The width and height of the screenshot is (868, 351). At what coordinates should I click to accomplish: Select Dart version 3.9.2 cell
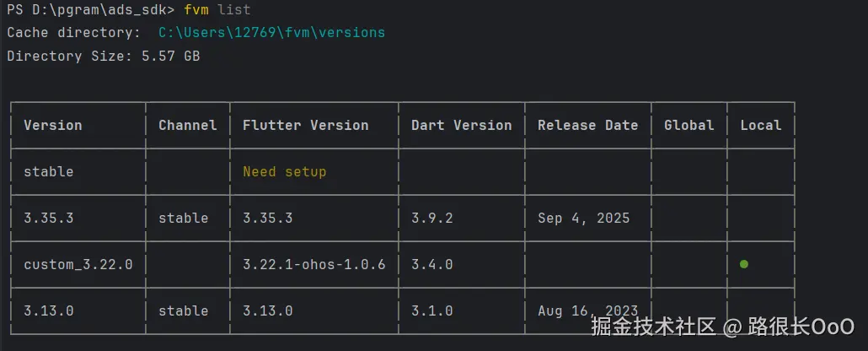(x=431, y=219)
